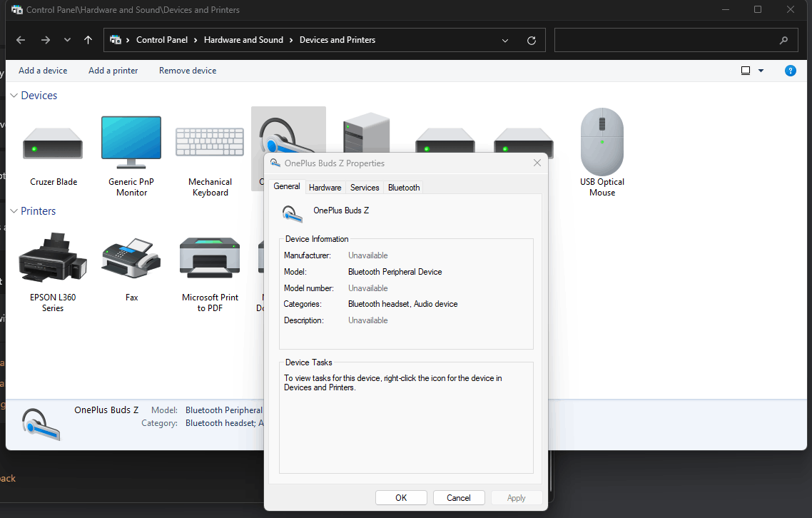Click the Apply button
812x518 pixels.
(x=517, y=498)
